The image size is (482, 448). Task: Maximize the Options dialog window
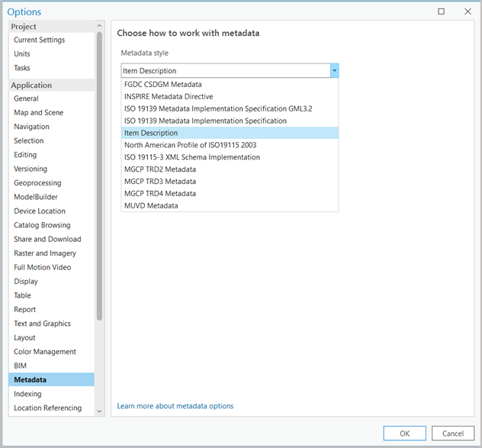442,11
